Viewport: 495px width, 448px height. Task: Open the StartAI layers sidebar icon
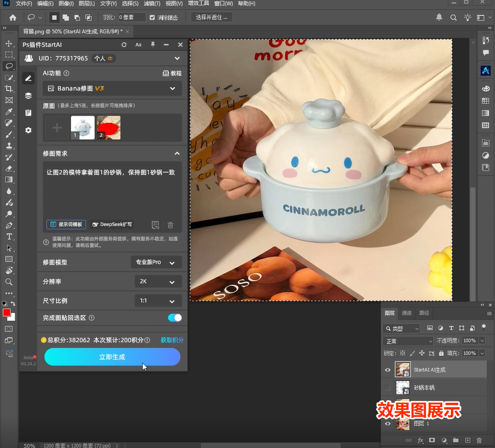28,95
